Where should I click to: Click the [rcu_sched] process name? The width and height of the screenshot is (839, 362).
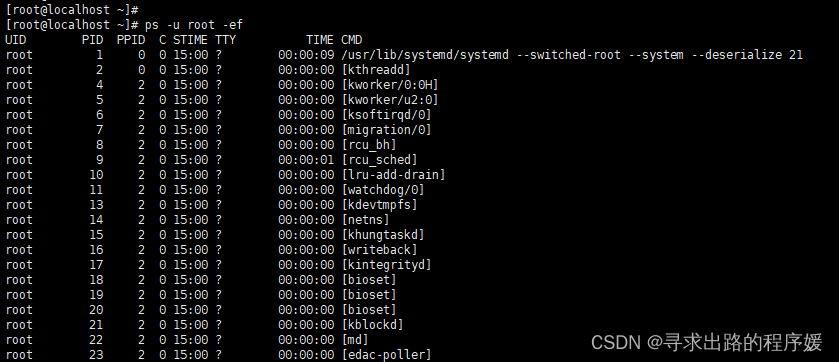coord(379,159)
